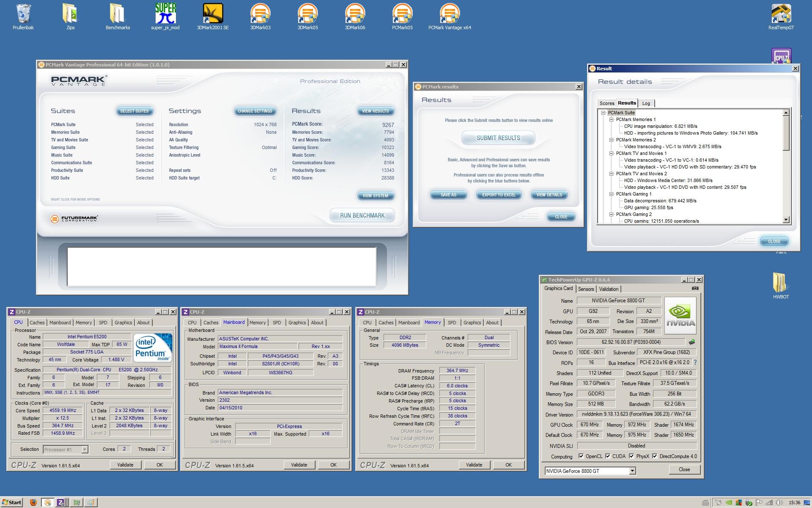Click CHANGE SETTINGS button

(255, 111)
